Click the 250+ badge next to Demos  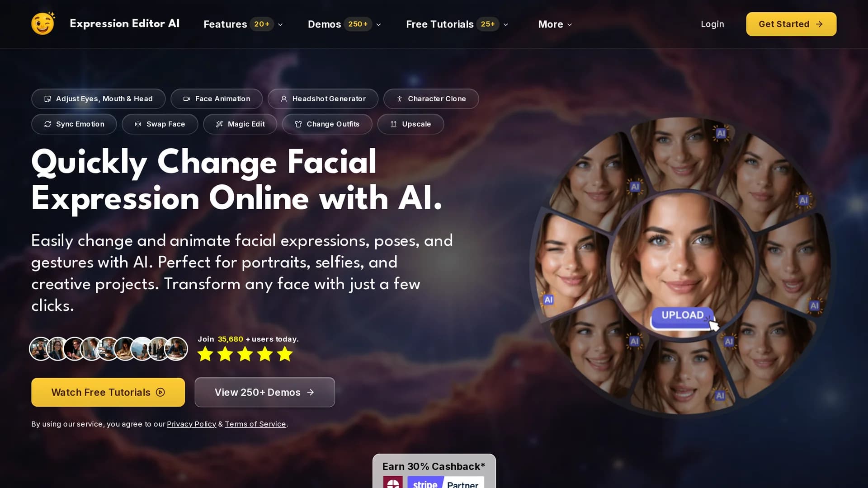point(358,24)
